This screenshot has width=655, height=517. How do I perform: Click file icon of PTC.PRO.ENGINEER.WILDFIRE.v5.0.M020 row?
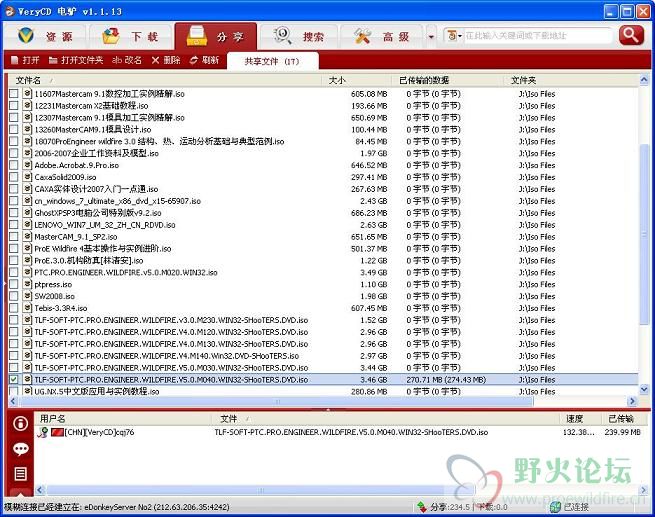pyautogui.click(x=27, y=272)
